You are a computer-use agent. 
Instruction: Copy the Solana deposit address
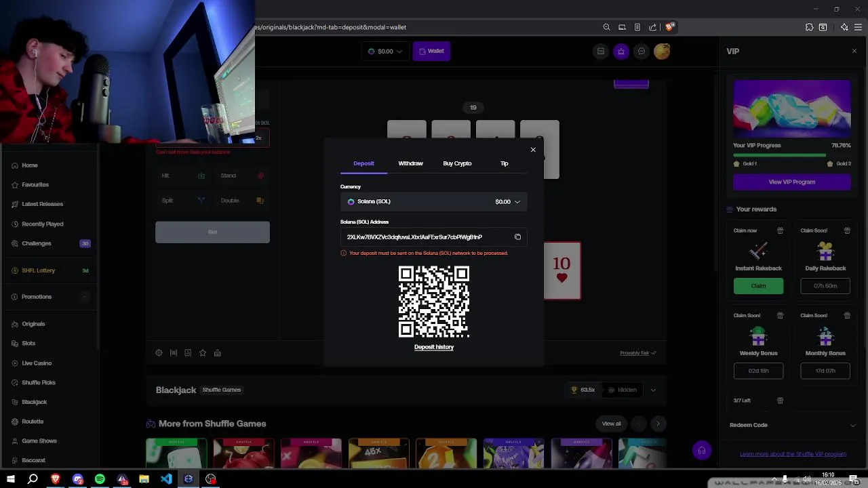tap(517, 237)
